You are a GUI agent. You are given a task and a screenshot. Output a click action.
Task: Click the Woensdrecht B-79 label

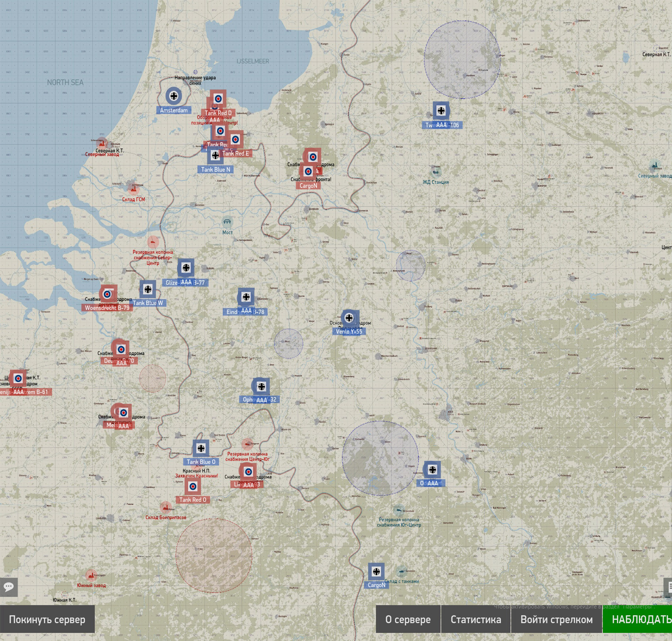107,308
